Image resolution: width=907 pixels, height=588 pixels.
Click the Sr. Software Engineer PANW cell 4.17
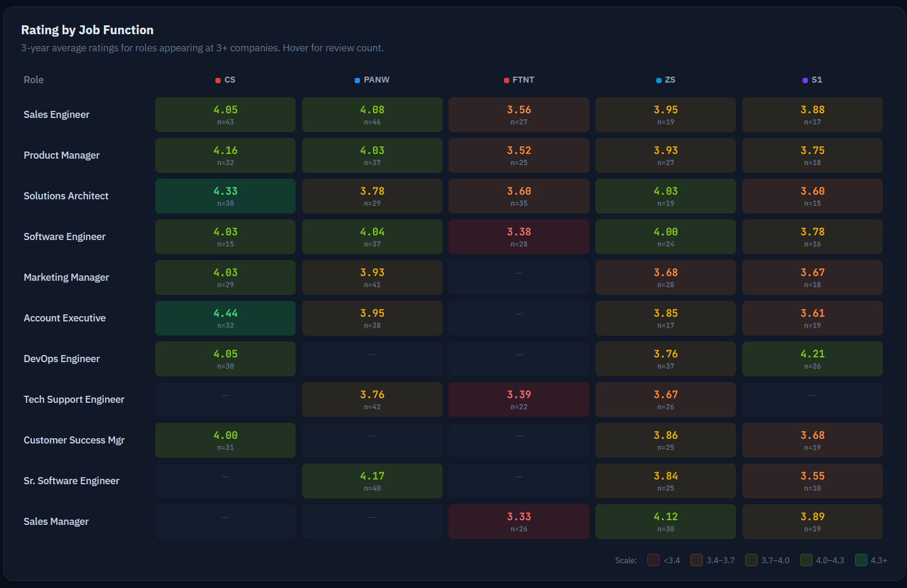click(x=372, y=481)
